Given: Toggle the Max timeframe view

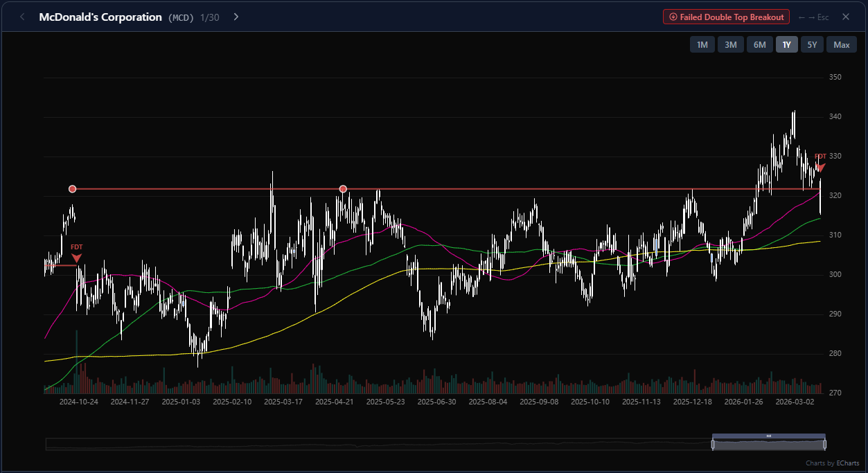Looking at the screenshot, I should (841, 44).
